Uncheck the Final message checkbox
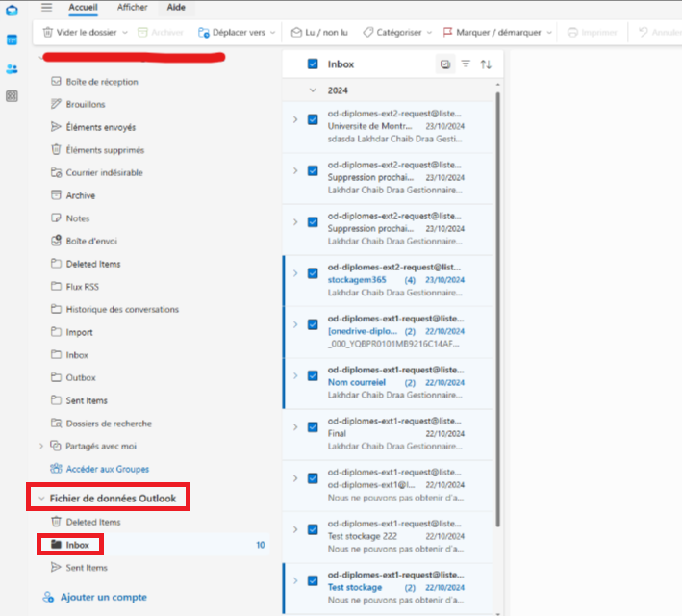682x616 pixels. click(x=313, y=427)
